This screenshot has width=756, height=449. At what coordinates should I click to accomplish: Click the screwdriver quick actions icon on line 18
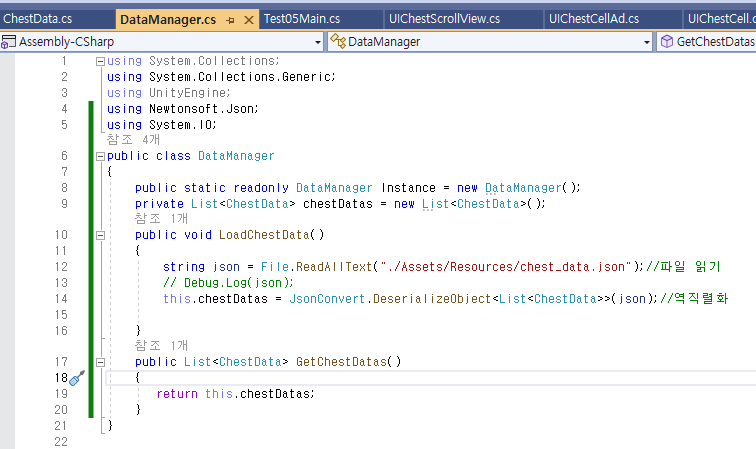[x=77, y=378]
